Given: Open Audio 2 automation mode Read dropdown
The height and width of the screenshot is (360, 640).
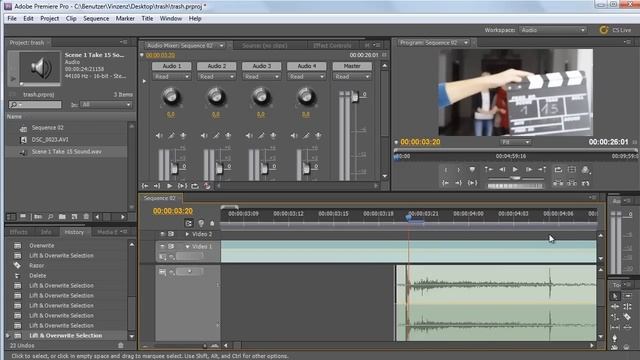Looking at the screenshot, I should [217, 76].
